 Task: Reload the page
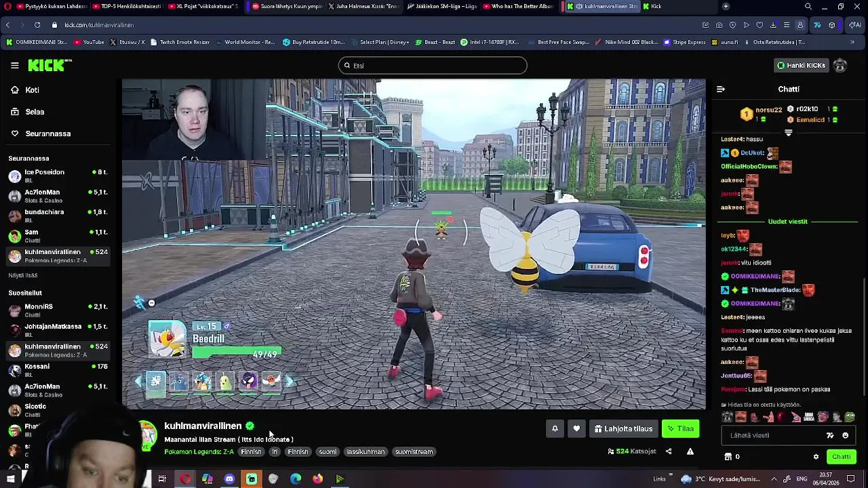37,25
